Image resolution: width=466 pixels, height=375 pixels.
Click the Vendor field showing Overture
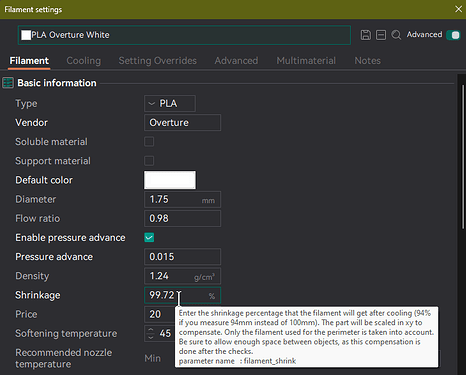click(x=182, y=123)
